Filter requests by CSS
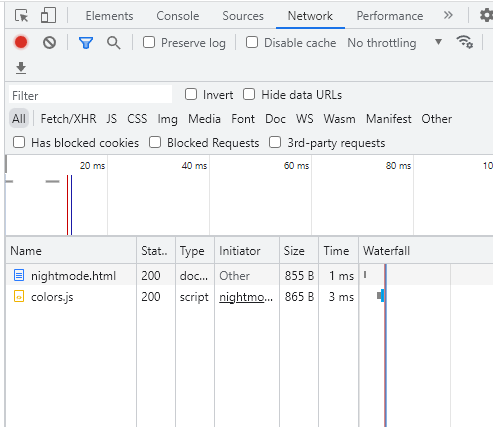Viewport: 493px width, 427px height. click(137, 119)
